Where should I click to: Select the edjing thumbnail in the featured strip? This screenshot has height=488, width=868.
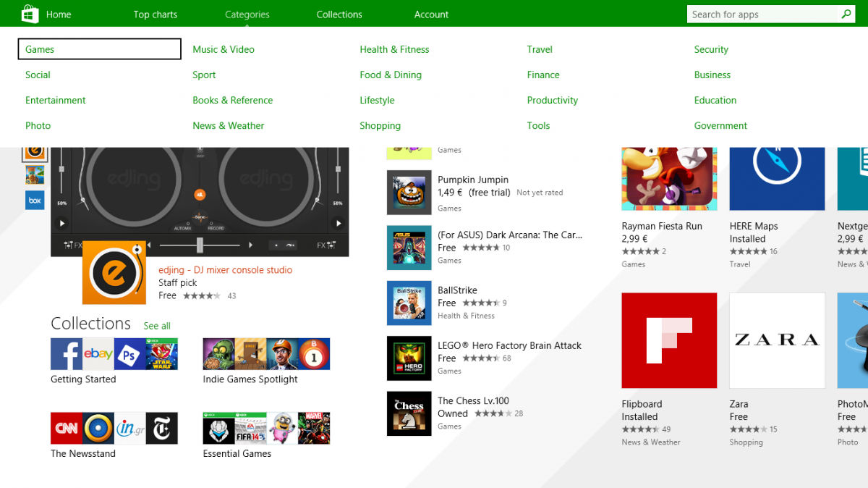coord(35,153)
